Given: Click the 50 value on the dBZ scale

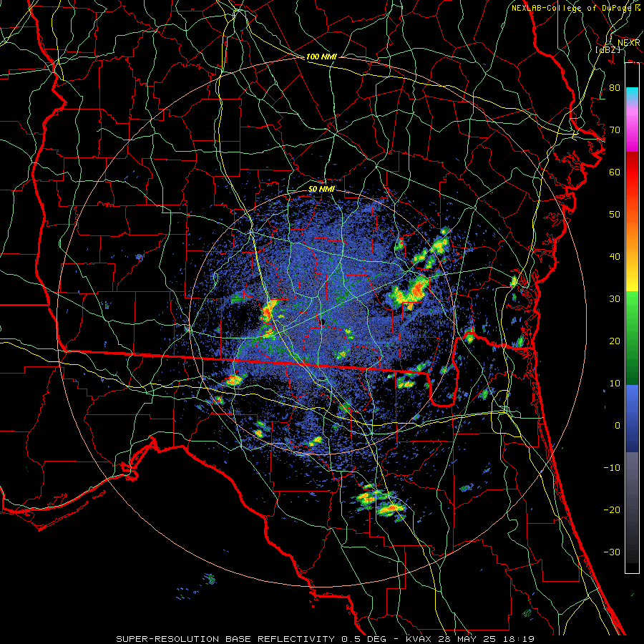Looking at the screenshot, I should [615, 215].
